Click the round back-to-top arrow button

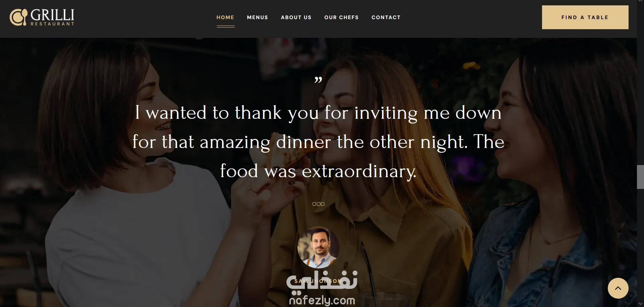(618, 288)
